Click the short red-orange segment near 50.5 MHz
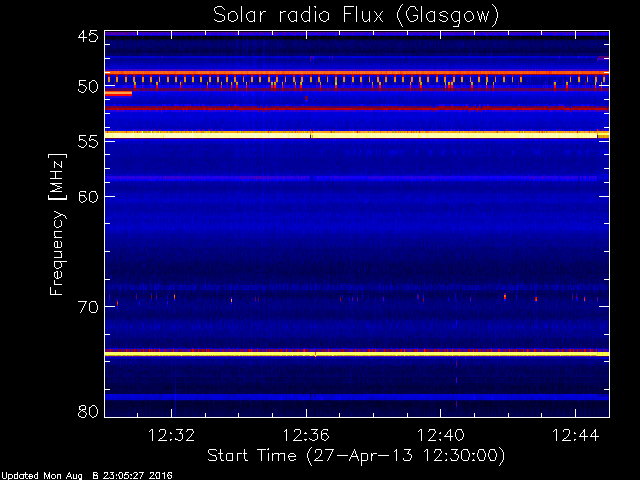Image resolution: width=640 pixels, height=480 pixels. (118, 93)
